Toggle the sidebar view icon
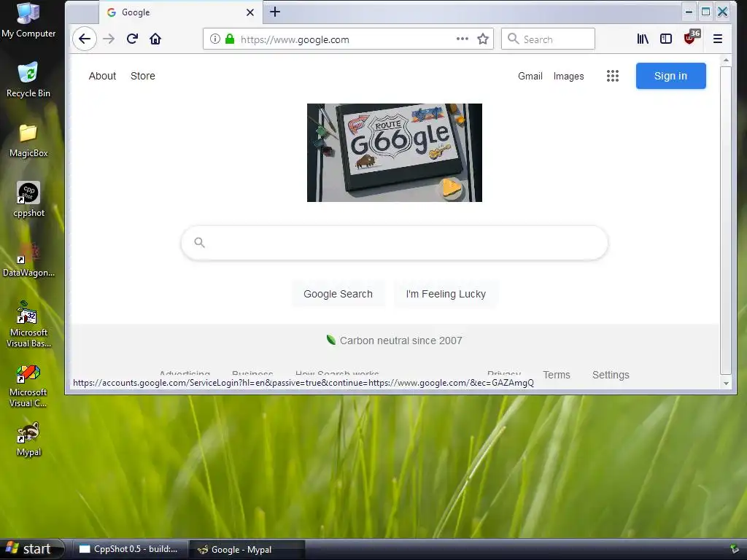Image resolution: width=747 pixels, height=560 pixels. pos(666,39)
